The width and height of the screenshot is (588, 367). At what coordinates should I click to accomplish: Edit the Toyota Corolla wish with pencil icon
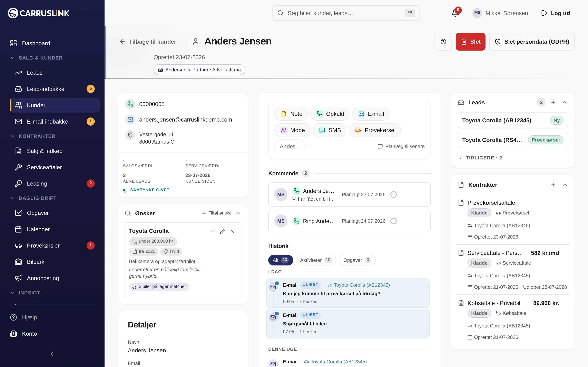click(x=222, y=231)
